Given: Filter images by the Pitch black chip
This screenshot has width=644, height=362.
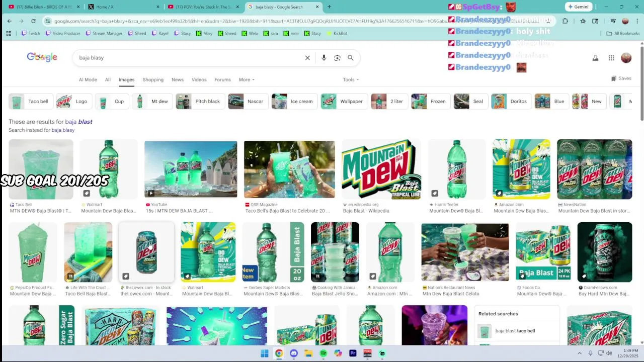Looking at the screenshot, I should click(199, 102).
